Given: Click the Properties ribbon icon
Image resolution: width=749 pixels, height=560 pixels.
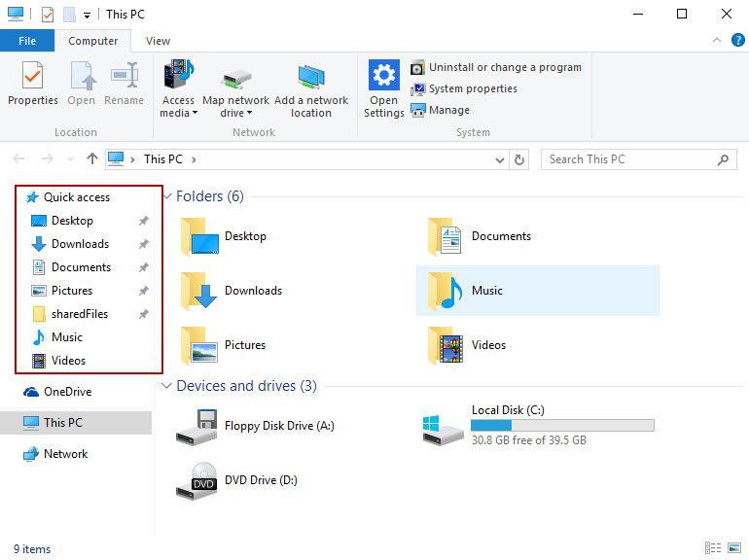Looking at the screenshot, I should (x=32, y=75).
